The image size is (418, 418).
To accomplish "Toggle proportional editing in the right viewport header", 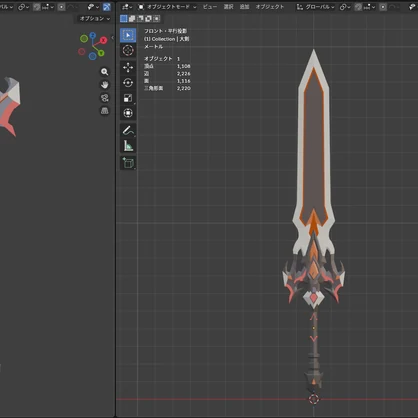I will tap(383, 7).
